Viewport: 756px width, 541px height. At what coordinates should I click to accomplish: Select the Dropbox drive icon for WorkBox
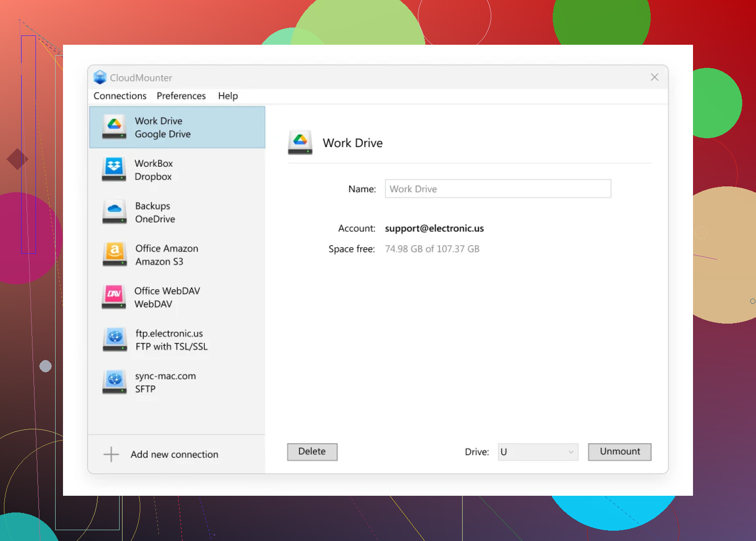[x=114, y=169]
